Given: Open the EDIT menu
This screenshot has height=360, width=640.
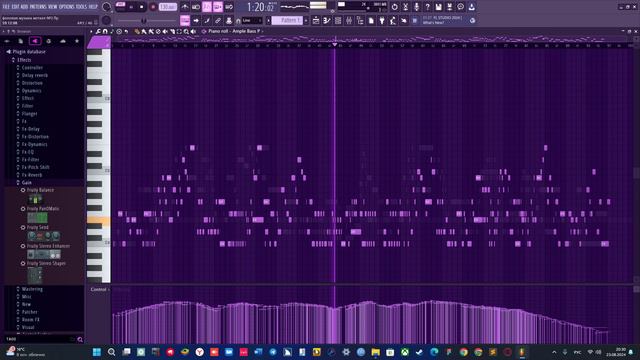Looking at the screenshot, I should [x=15, y=7].
